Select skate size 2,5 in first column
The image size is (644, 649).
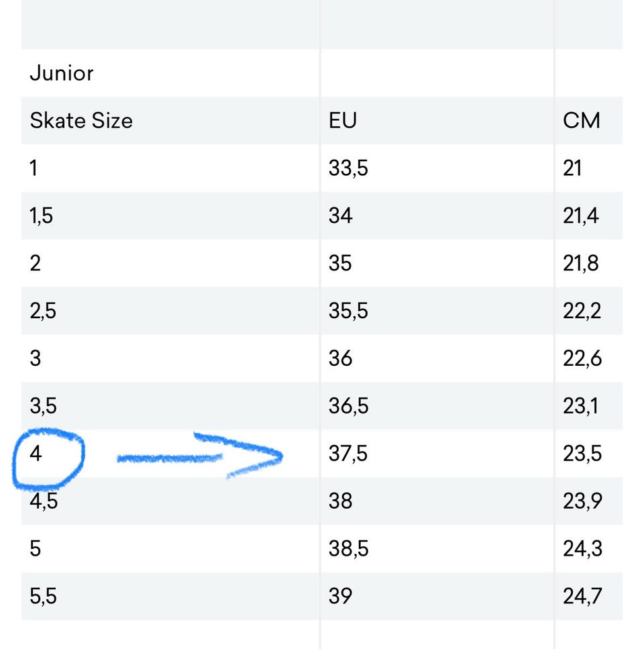(x=43, y=311)
